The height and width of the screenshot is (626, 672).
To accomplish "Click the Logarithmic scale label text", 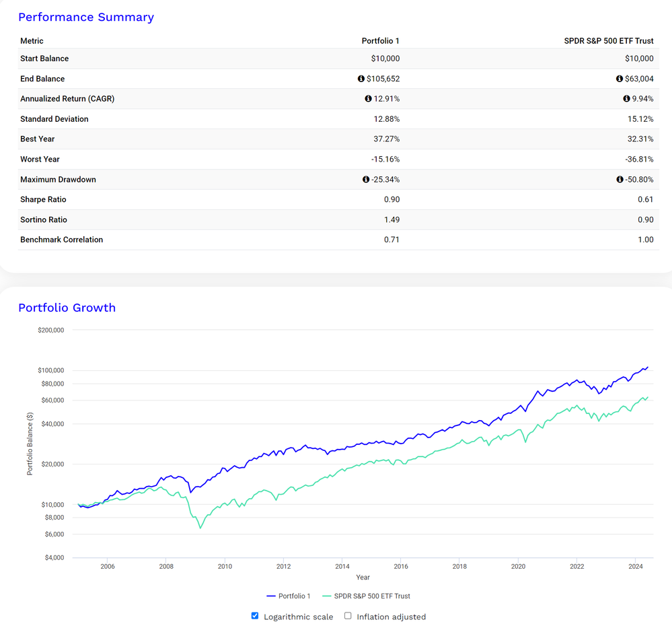I will (x=298, y=617).
